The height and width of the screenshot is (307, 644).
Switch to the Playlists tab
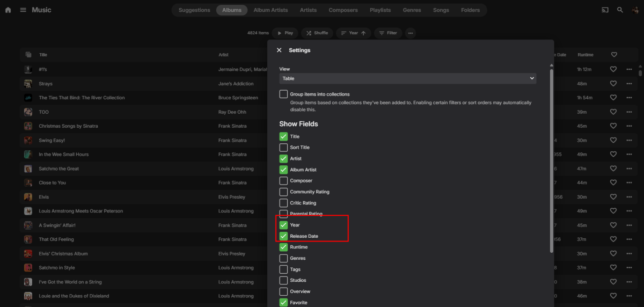(x=380, y=10)
